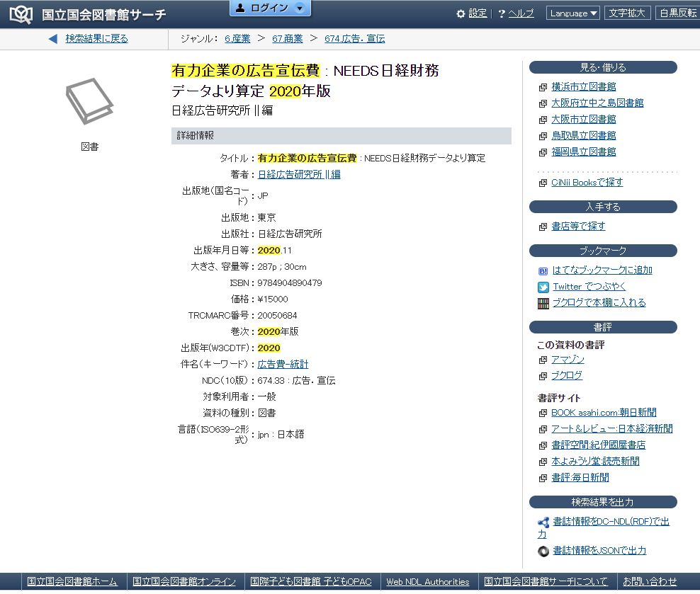This screenshot has height=594, width=700.
Task: Click the JSON export icon
Action: point(543,552)
